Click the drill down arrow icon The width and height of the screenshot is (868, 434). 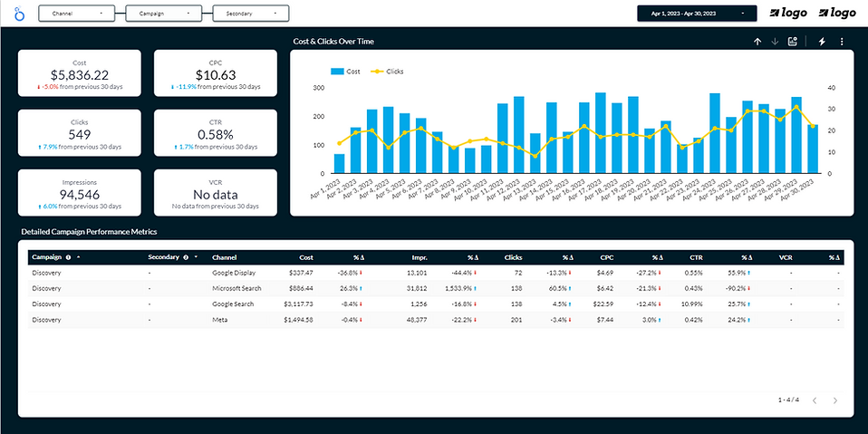click(x=775, y=42)
